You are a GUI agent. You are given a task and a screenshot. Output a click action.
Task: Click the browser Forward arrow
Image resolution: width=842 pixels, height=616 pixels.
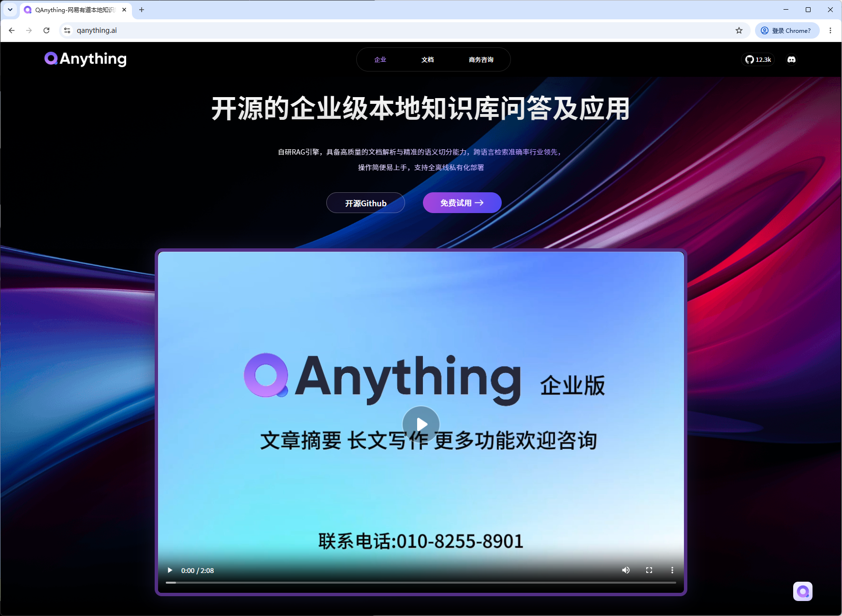pyautogui.click(x=29, y=30)
